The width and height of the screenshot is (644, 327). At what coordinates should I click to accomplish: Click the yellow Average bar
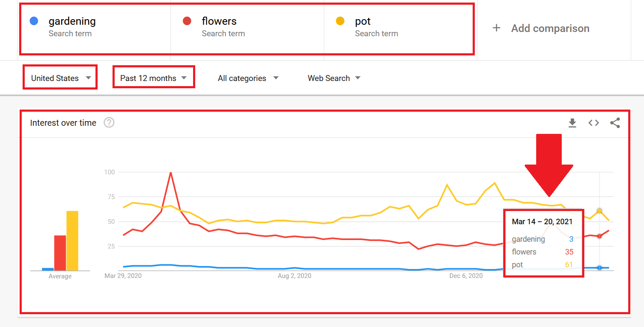(x=72, y=241)
